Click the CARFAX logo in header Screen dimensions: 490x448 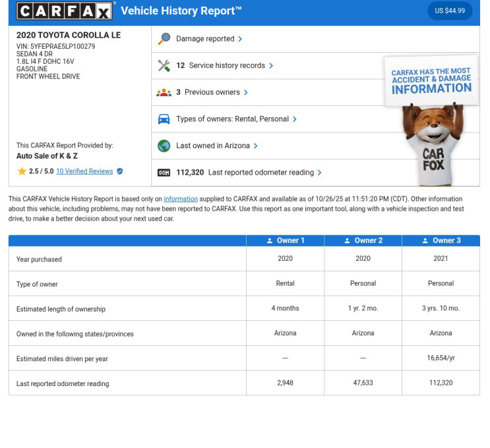65,11
